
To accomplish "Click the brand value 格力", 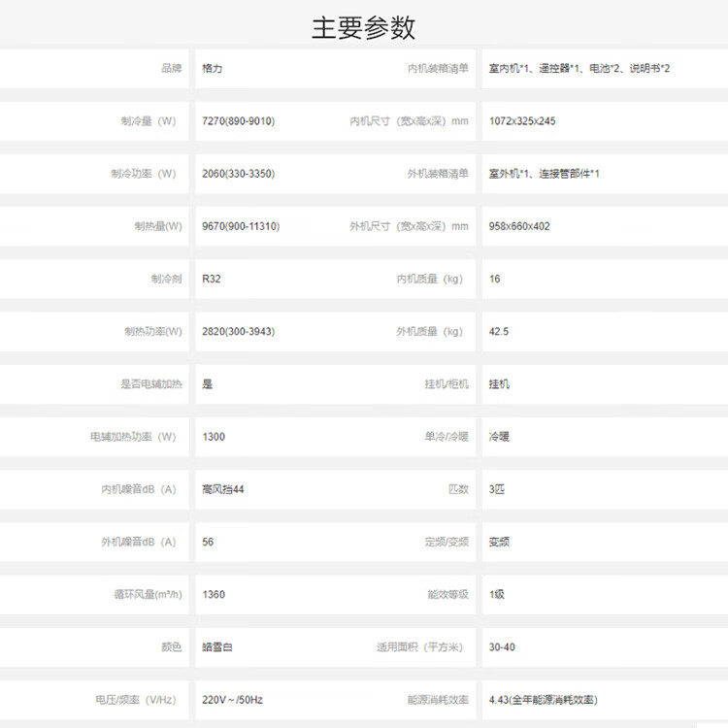I will click(213, 69).
